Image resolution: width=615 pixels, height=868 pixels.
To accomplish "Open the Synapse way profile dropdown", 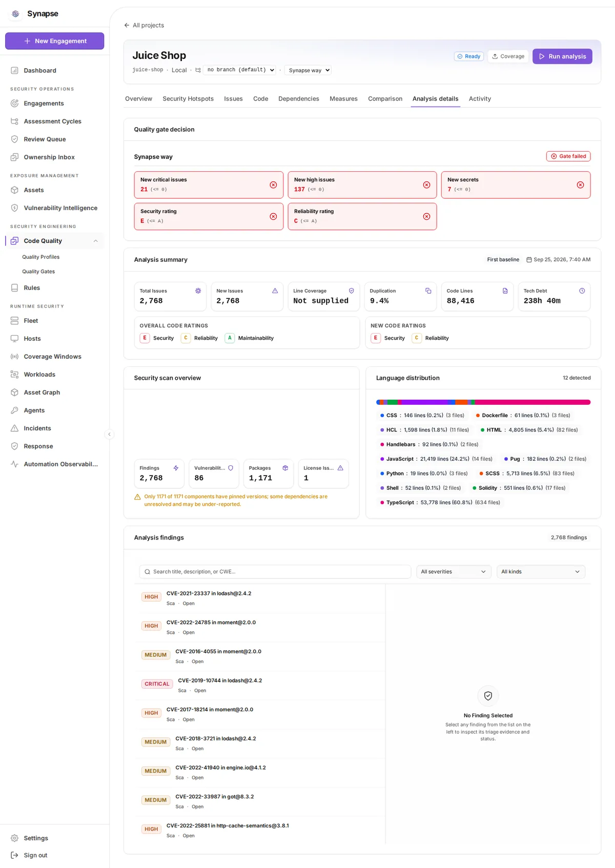I will tap(308, 70).
